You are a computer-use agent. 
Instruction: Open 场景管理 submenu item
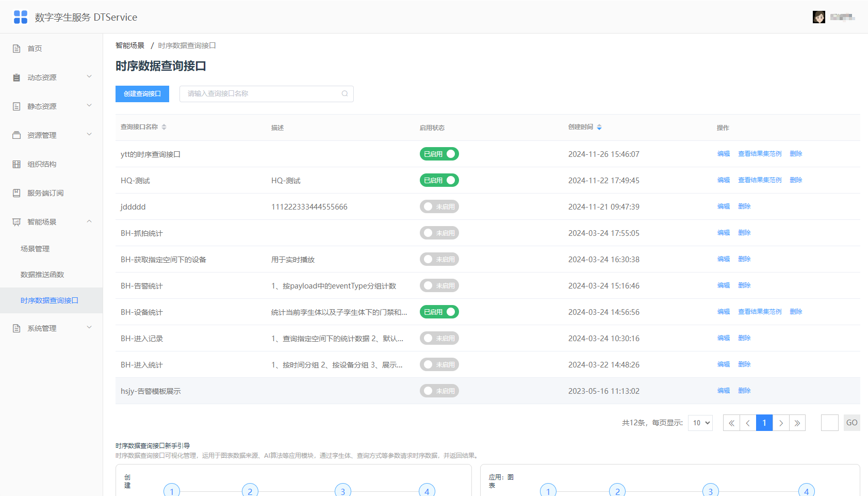(x=35, y=249)
